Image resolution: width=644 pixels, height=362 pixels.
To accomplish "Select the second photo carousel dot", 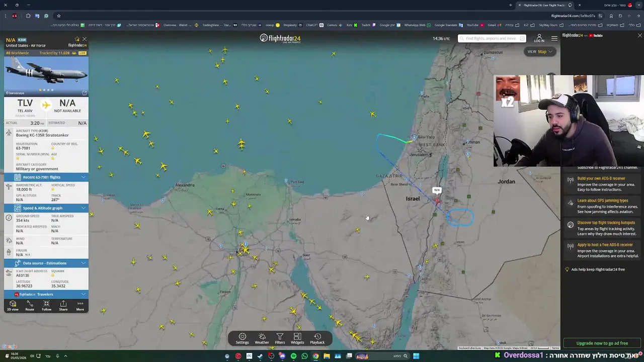I will (44, 90).
